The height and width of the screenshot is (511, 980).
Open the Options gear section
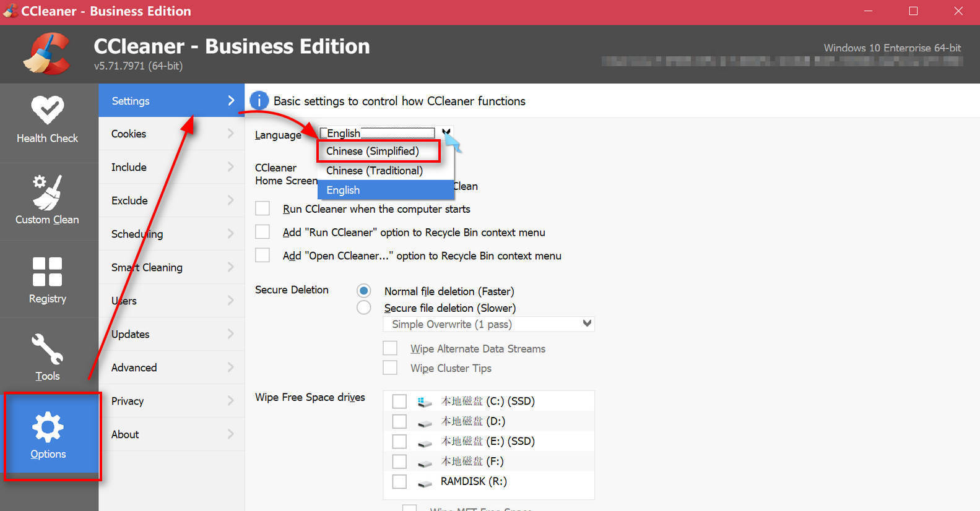click(x=48, y=436)
